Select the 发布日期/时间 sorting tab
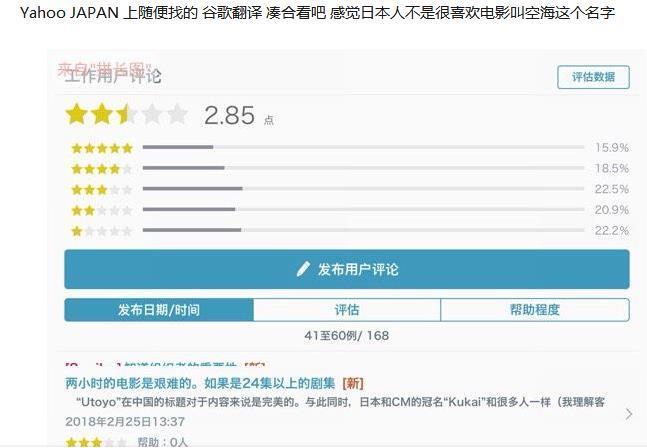647x448 pixels. 159,310
